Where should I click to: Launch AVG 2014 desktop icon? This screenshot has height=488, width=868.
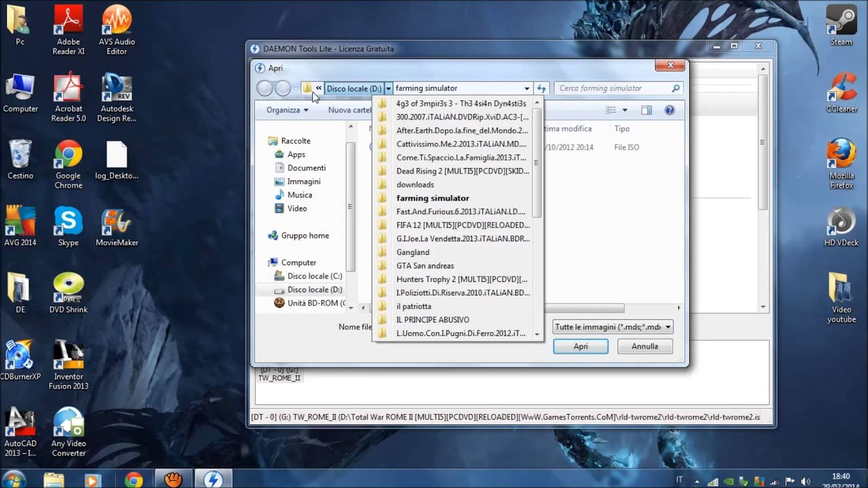20,227
